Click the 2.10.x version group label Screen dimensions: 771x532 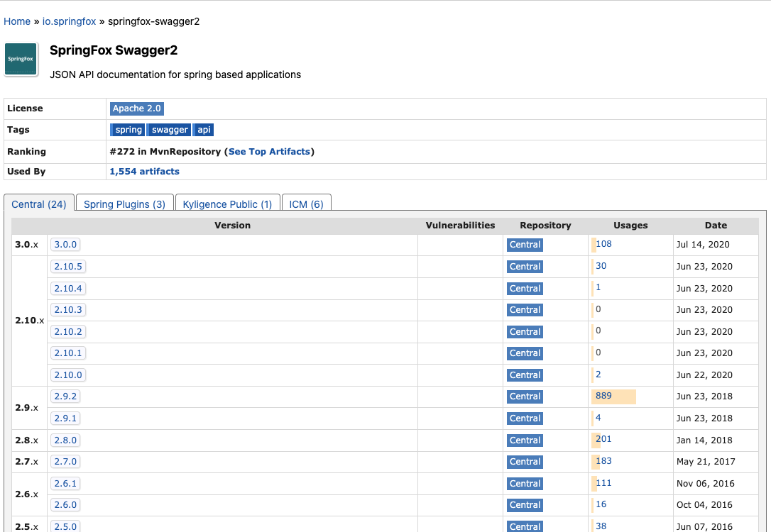tap(30, 321)
